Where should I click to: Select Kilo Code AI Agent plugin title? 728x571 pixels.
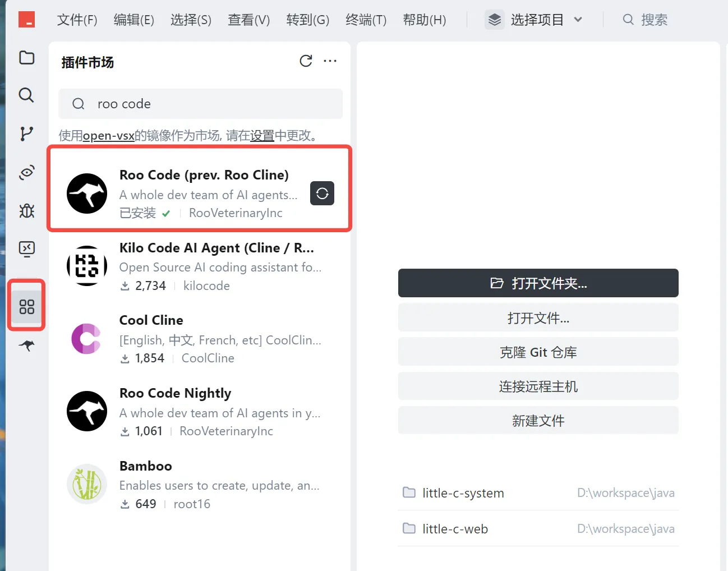[216, 248]
